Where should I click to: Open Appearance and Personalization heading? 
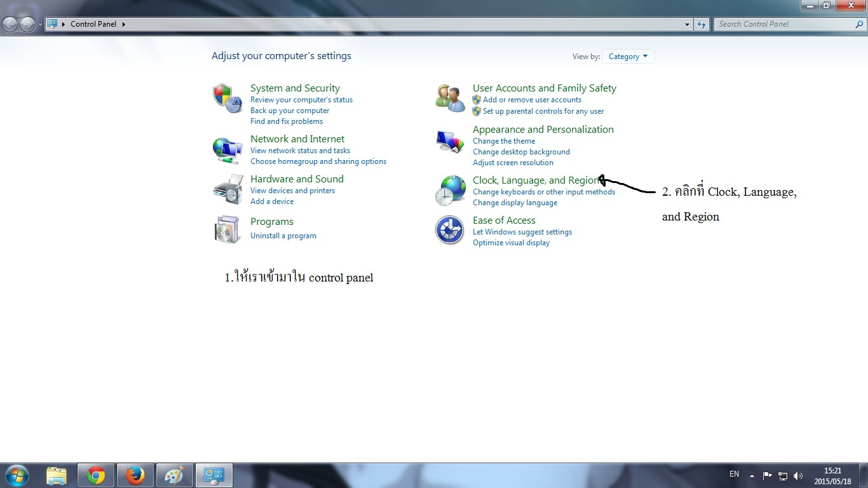coord(543,130)
